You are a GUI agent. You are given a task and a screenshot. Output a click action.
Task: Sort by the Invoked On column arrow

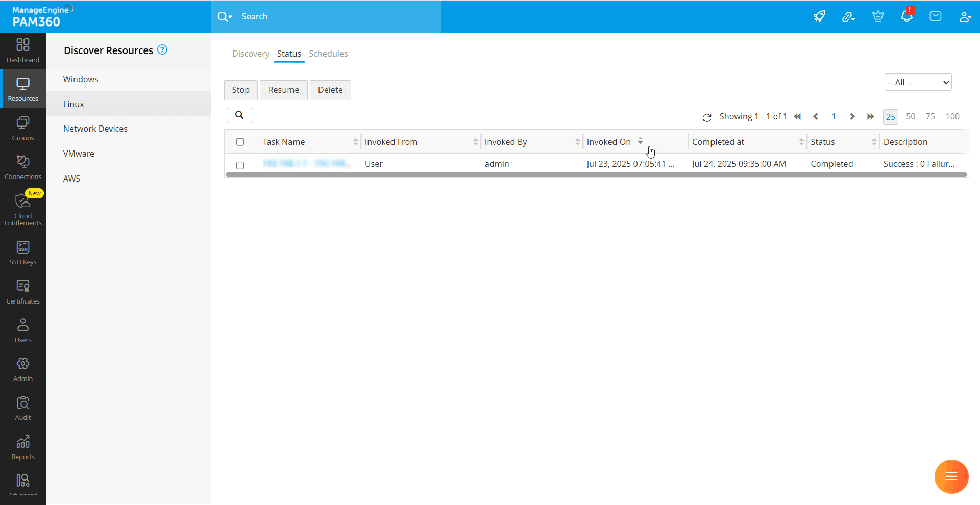click(640, 142)
